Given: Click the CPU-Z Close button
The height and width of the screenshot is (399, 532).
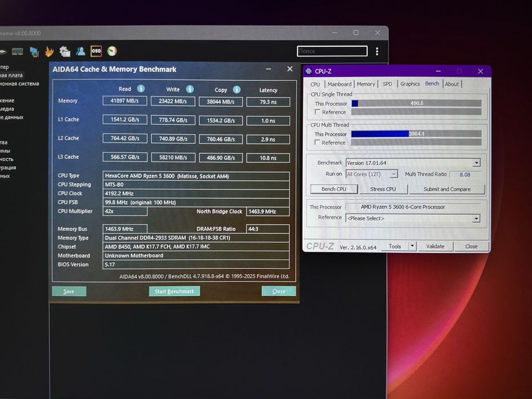Looking at the screenshot, I should [471, 246].
